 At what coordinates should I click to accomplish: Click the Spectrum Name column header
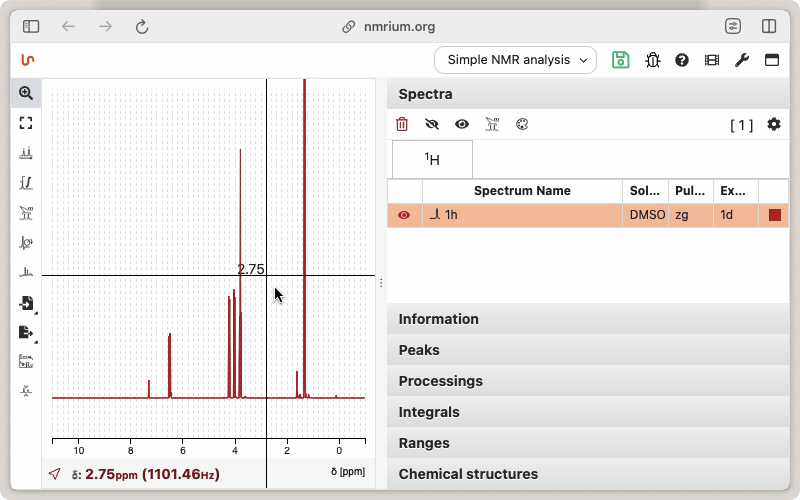[522, 191]
